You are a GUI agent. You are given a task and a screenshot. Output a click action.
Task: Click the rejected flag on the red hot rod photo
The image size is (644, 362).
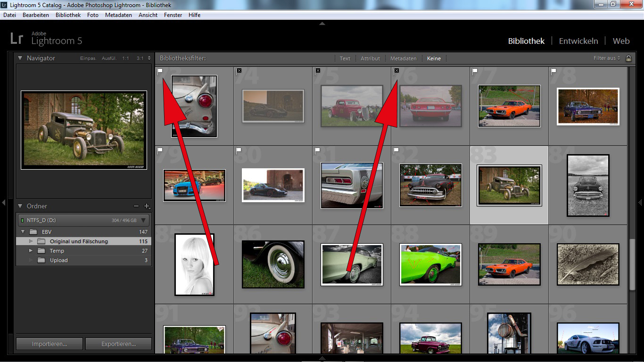tap(318, 70)
